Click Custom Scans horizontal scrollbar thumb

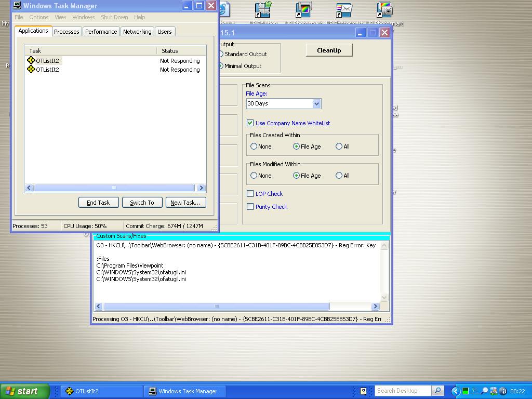(x=217, y=307)
